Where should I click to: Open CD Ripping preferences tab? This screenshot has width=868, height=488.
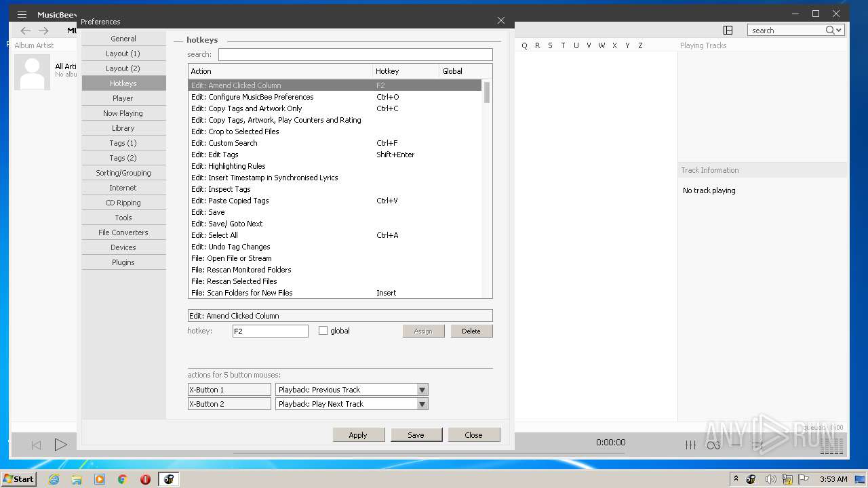tap(123, 203)
